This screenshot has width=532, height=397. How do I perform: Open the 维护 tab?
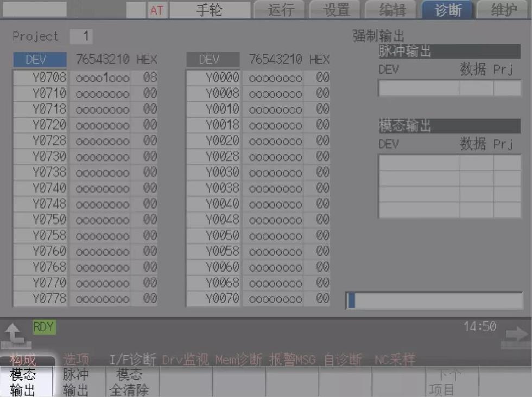pos(503,10)
